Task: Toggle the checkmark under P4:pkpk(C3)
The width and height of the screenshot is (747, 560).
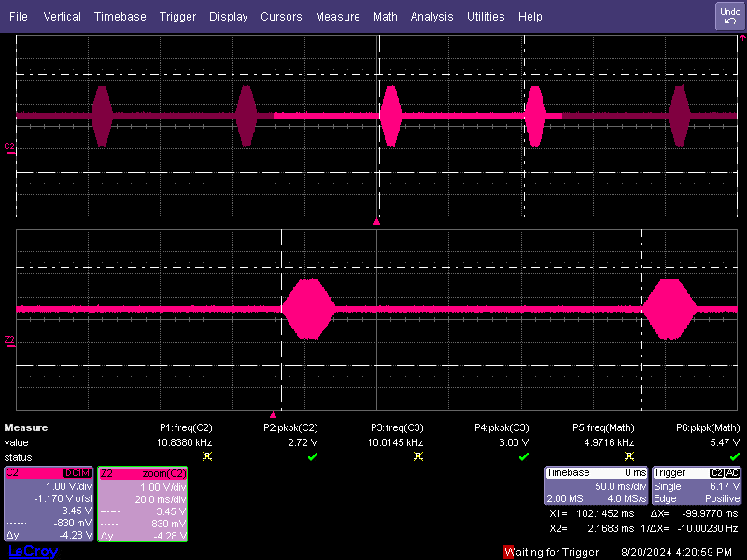Action: click(x=521, y=457)
